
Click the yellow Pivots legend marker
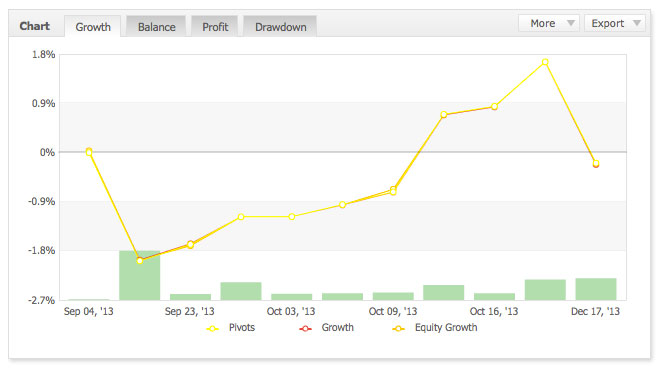(x=213, y=329)
